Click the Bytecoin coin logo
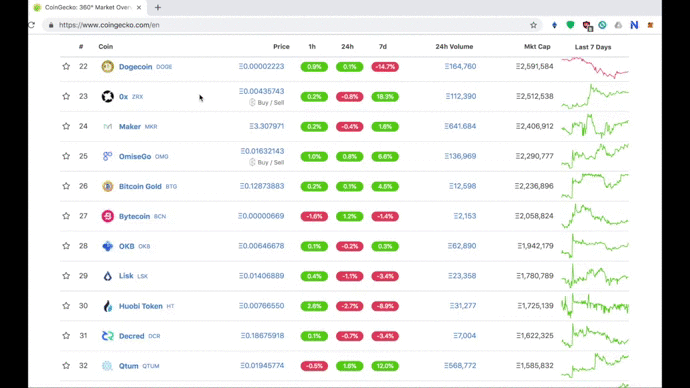 [107, 216]
